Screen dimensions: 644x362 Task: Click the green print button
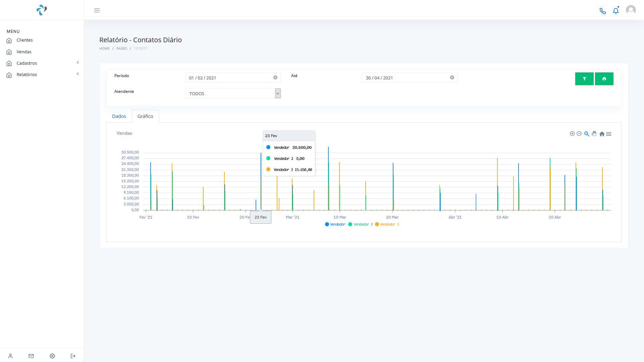pyautogui.click(x=604, y=79)
